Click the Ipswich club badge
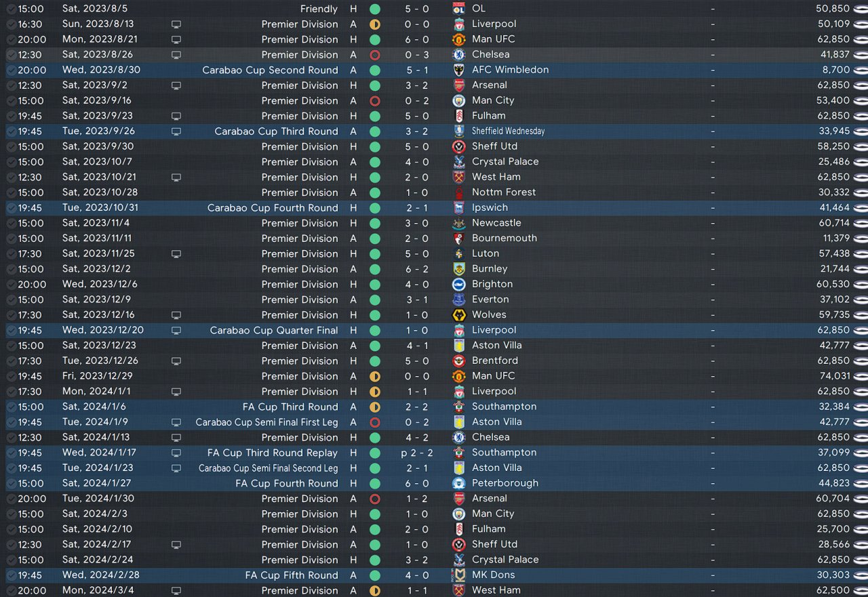This screenshot has width=868, height=597. pos(459,208)
